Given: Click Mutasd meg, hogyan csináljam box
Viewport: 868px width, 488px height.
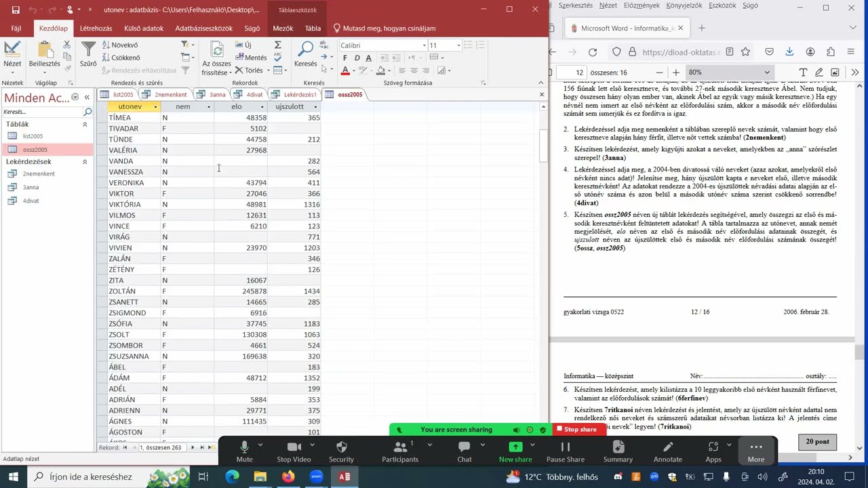Looking at the screenshot, I should coord(384,28).
